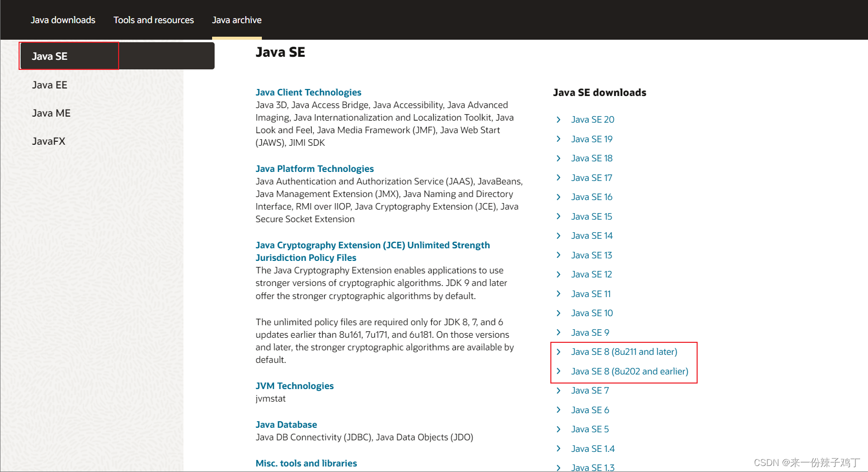
Task: Open the Java SE 6 link
Action: click(590, 410)
